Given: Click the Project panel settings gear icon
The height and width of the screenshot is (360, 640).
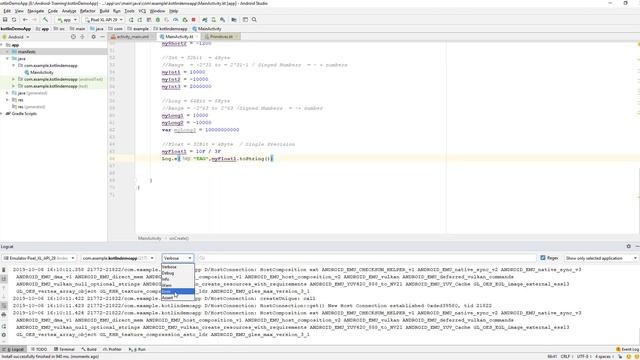Looking at the screenshot, I should (93, 37).
